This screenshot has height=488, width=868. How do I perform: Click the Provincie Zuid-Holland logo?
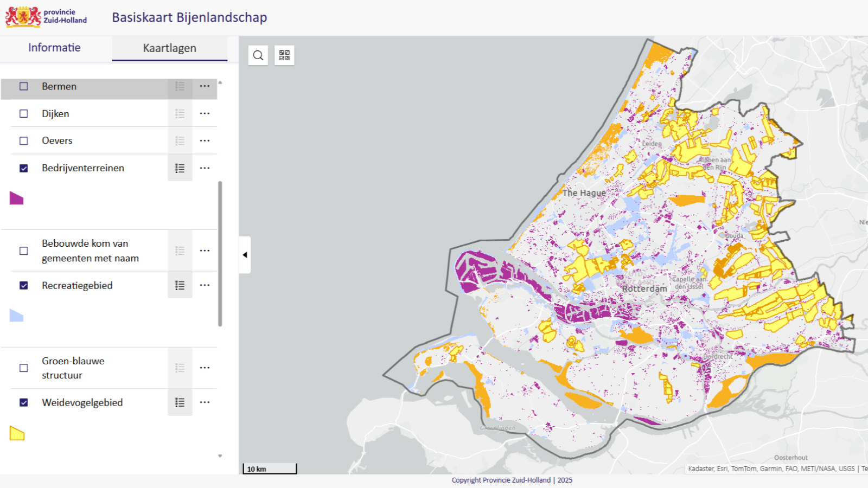click(46, 17)
